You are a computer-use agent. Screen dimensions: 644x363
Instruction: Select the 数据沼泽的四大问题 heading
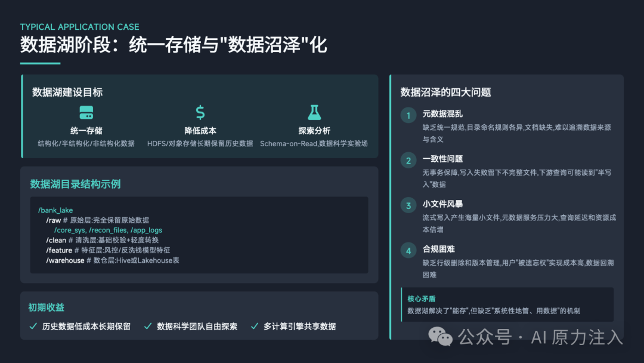pyautogui.click(x=445, y=92)
